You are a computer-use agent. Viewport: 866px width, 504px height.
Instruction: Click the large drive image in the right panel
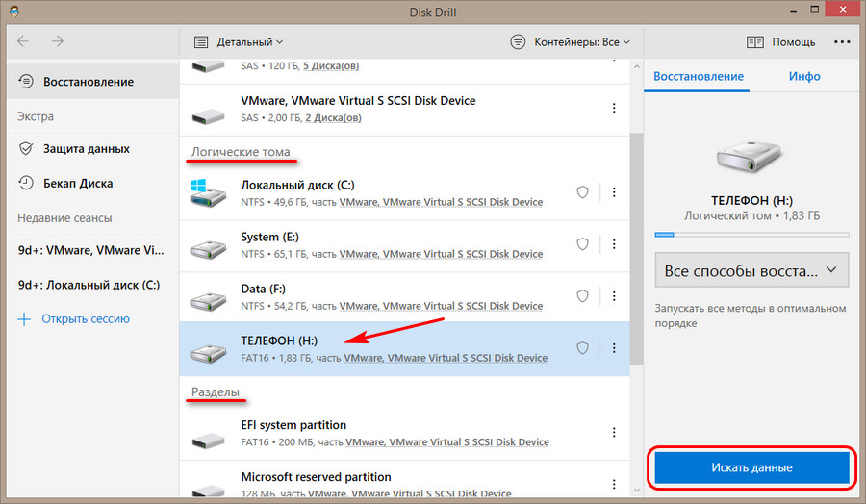(x=749, y=156)
